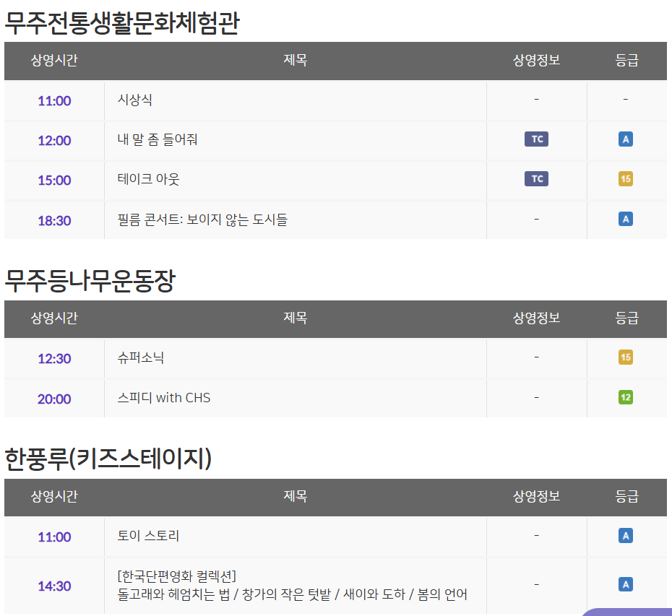Image resolution: width=672 pixels, height=616 pixels.
Task: Click the 12:30 showtime of 슈퍼소닉
Action: coord(54,358)
